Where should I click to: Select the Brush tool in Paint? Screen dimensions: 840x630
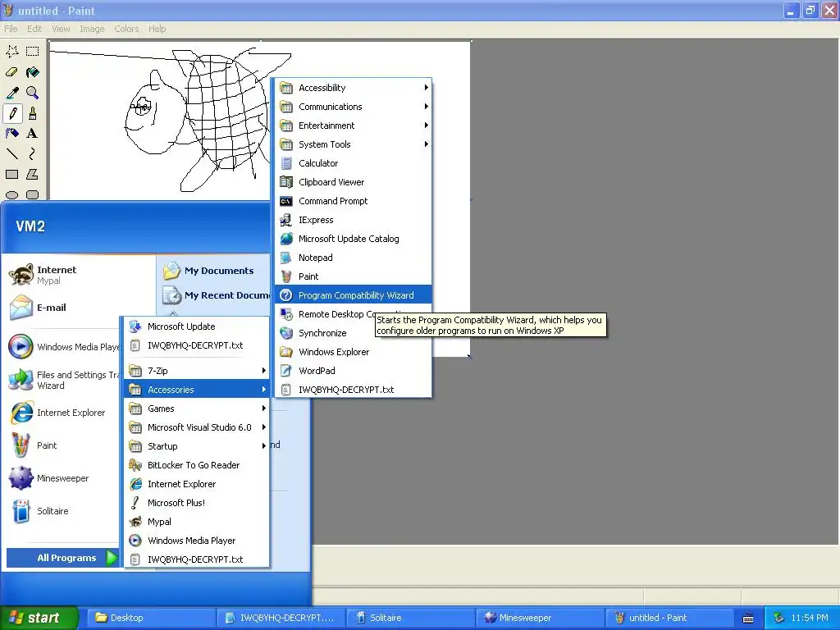(x=33, y=113)
